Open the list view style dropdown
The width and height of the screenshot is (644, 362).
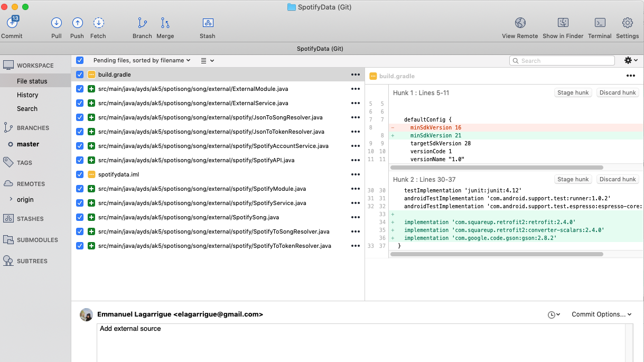click(208, 60)
